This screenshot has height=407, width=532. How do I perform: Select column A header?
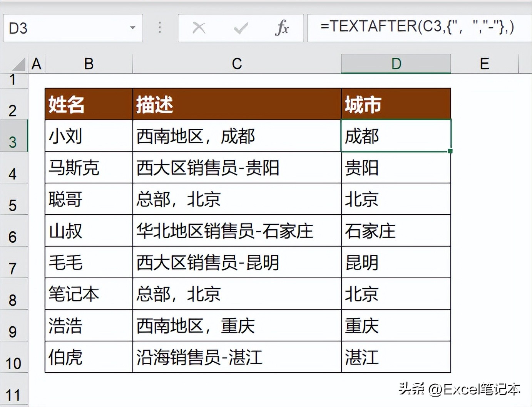coord(37,64)
